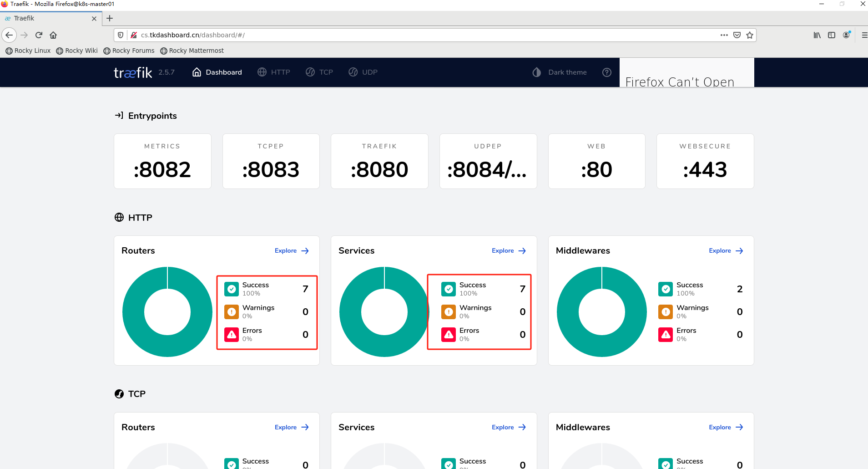Open the Rocky Linux bookmark
Screen dimensions: 868x469
[28, 51]
